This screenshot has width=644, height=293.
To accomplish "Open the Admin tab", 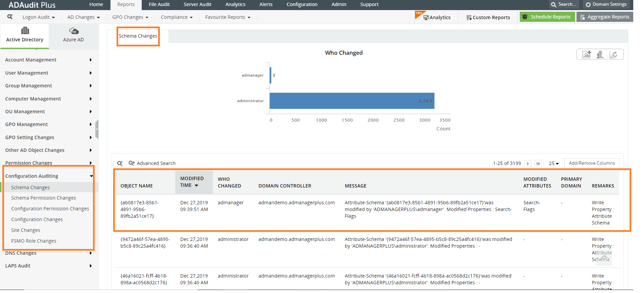I will point(339,4).
